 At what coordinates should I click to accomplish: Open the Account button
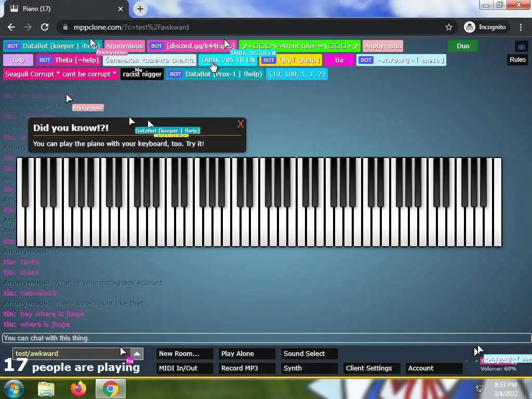tap(434, 368)
